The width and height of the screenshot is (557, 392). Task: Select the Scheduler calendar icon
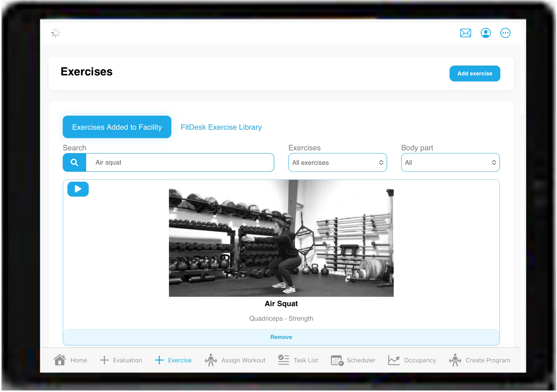point(336,360)
